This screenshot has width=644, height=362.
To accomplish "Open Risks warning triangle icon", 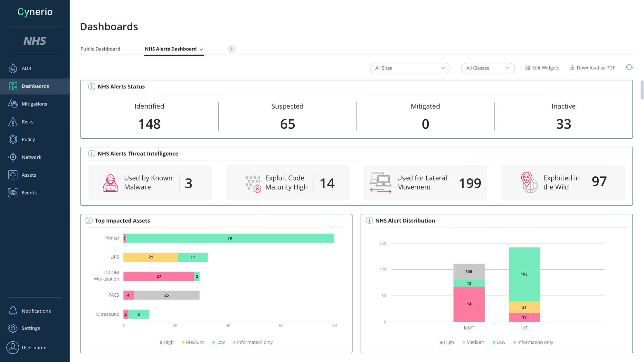I will 13,122.
